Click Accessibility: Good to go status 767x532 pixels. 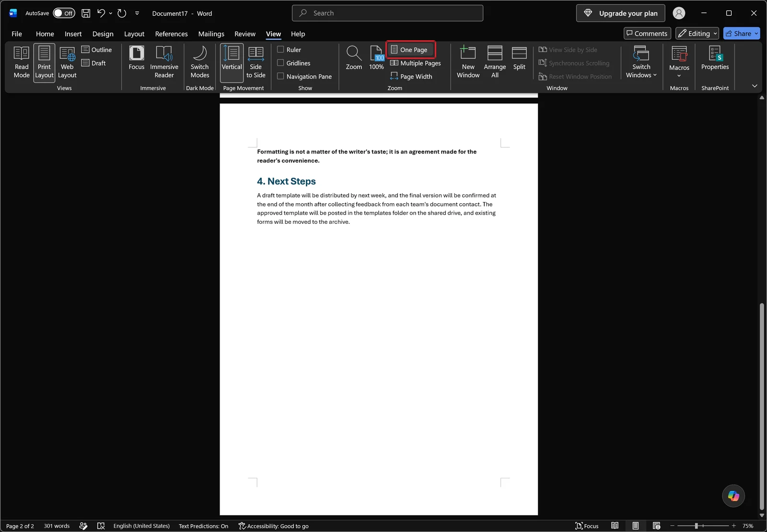(273, 526)
